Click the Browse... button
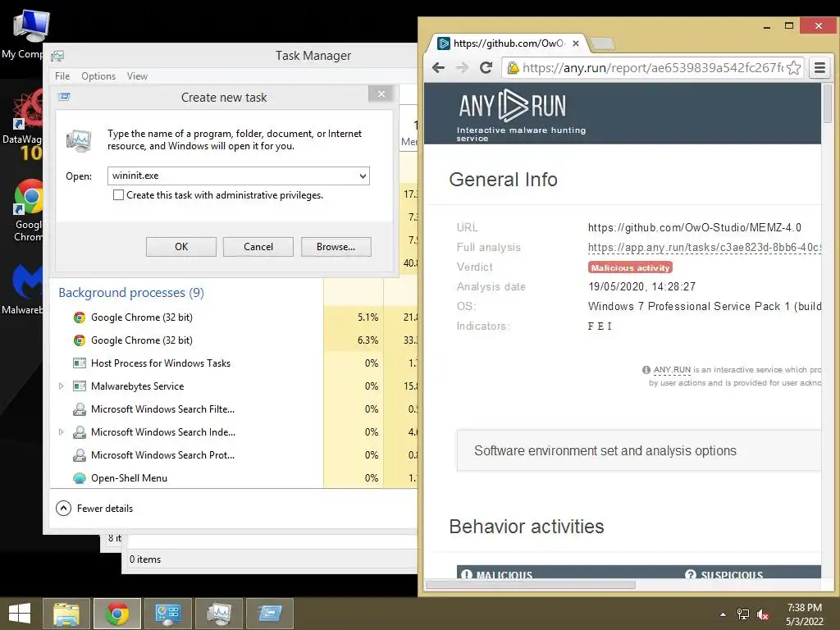The image size is (840, 630). (x=336, y=246)
